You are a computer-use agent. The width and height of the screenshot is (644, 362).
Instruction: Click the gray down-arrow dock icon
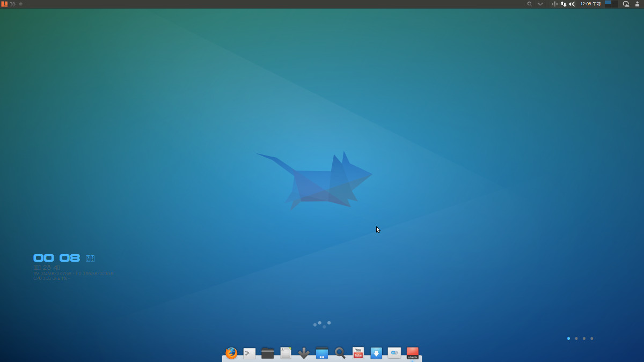(304, 353)
